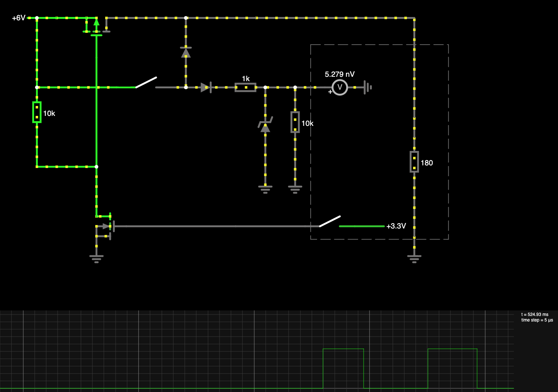
Task: Click the ground symbol below the Zener diode
Action: click(x=265, y=189)
